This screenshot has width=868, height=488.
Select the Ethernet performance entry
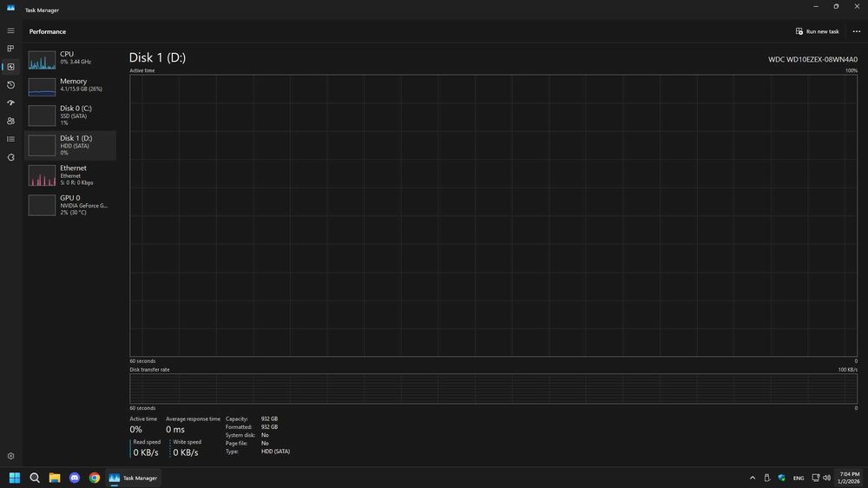[70, 175]
